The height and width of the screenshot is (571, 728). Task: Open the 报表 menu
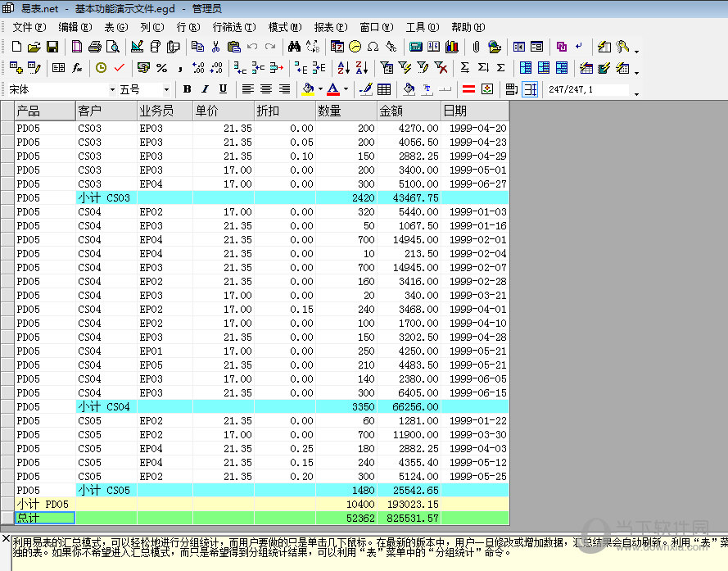pyautogui.click(x=330, y=27)
